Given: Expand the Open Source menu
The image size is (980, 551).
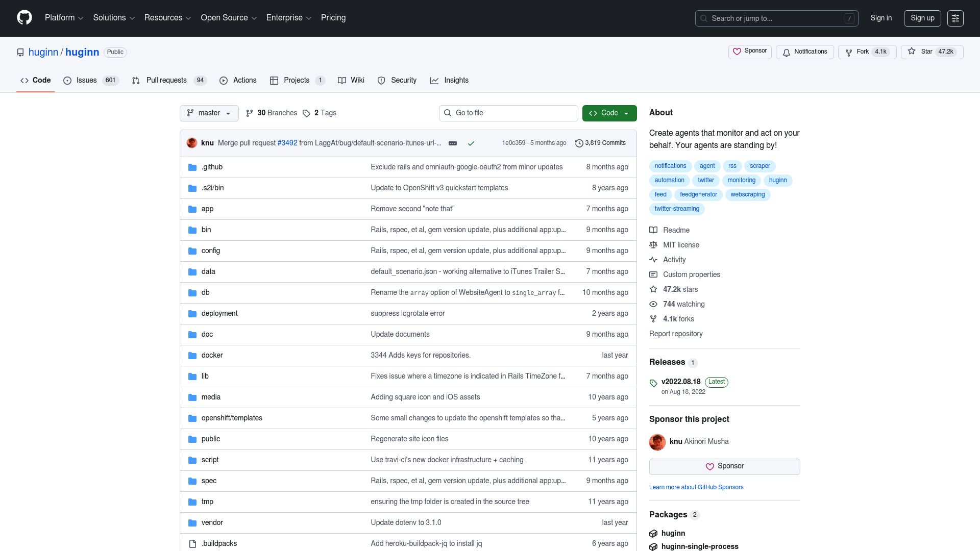Looking at the screenshot, I should click(229, 18).
